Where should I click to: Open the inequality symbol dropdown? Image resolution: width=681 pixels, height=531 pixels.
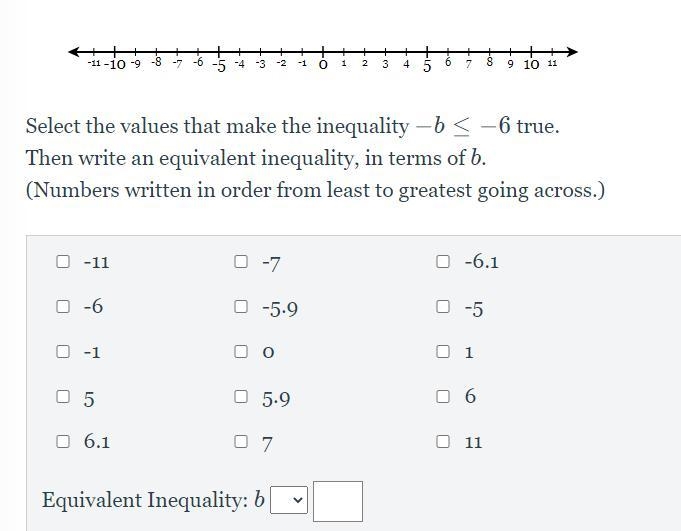click(x=289, y=500)
